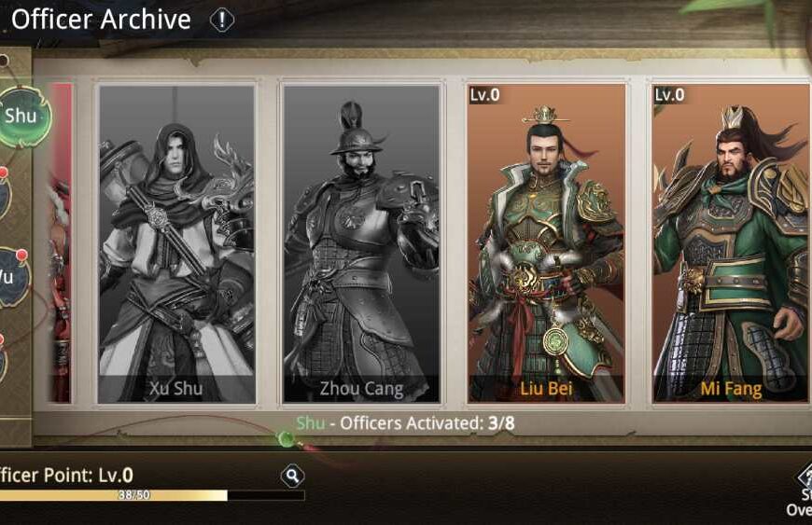Image resolution: width=812 pixels, height=525 pixels.
Task: Open Mi Fang officer card
Action: 731,243
